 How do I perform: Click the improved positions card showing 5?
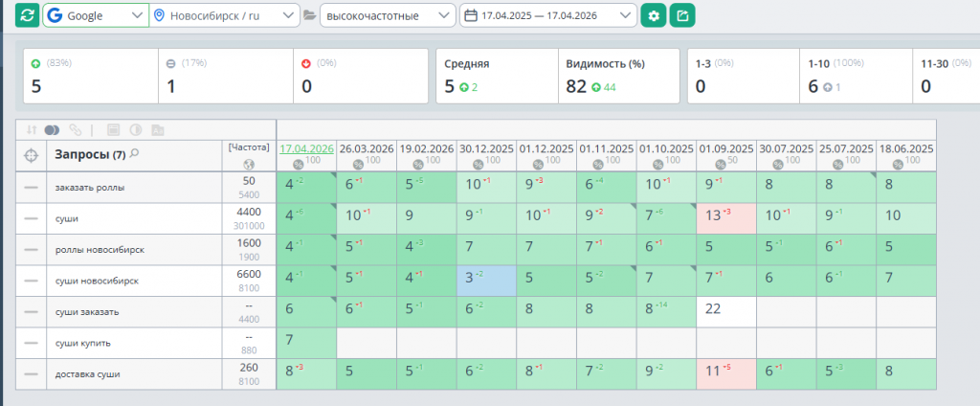click(91, 76)
